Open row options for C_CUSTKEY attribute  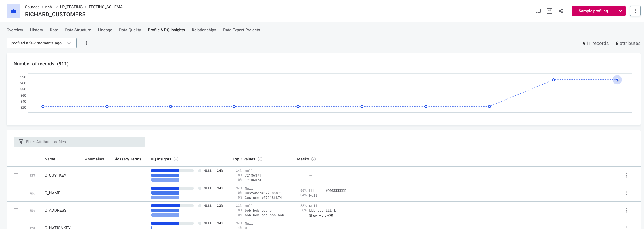tap(626, 175)
